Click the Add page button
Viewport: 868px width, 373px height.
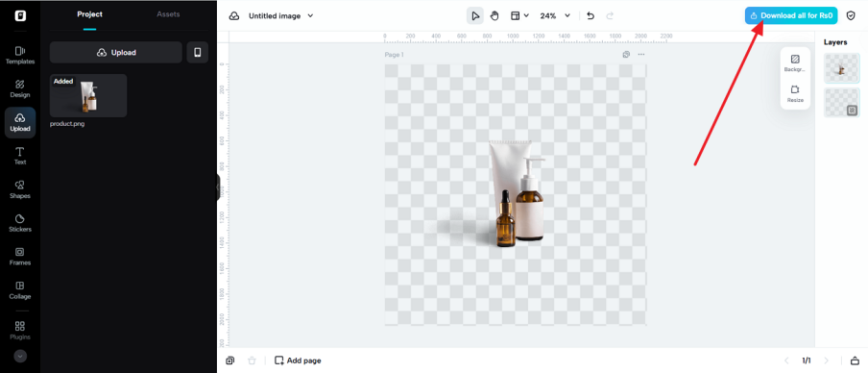(298, 361)
